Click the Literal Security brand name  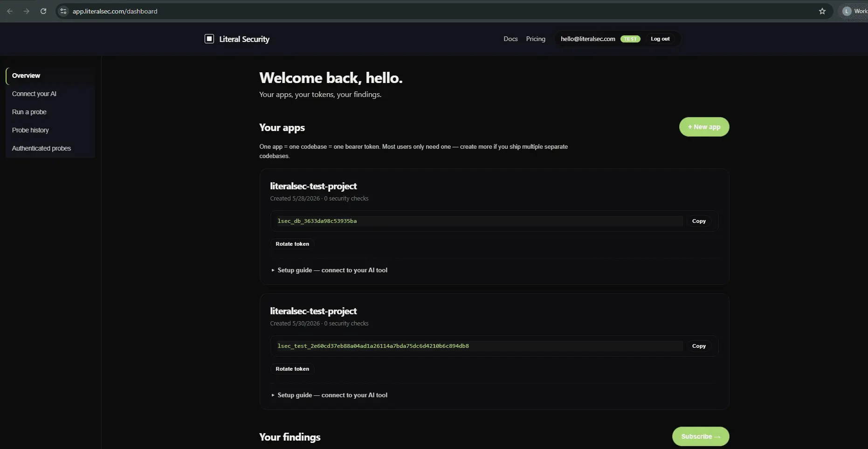[244, 39]
